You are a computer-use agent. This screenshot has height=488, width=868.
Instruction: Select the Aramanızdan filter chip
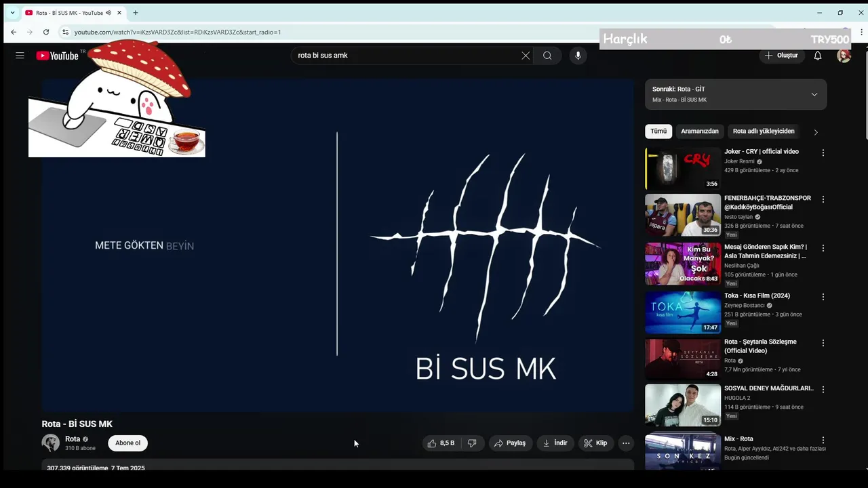(700, 131)
